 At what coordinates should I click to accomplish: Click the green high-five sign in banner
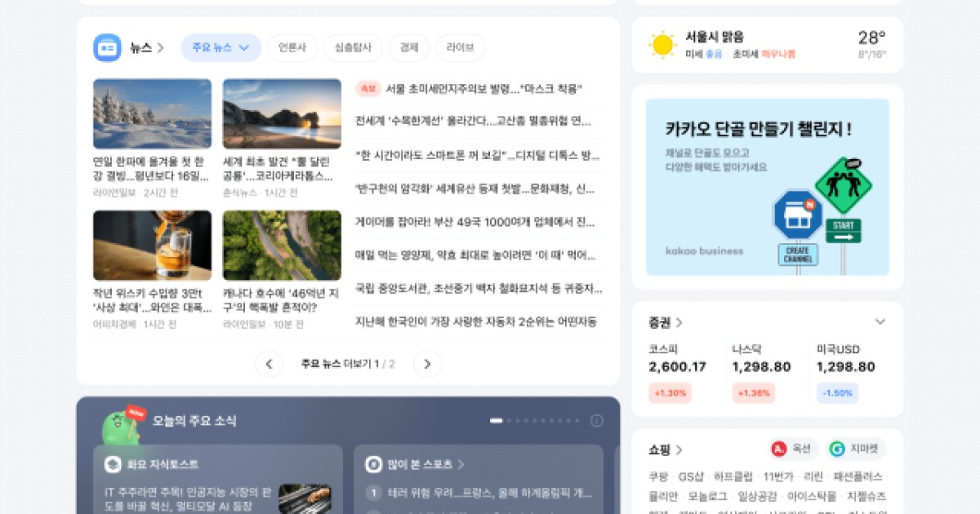[844, 185]
